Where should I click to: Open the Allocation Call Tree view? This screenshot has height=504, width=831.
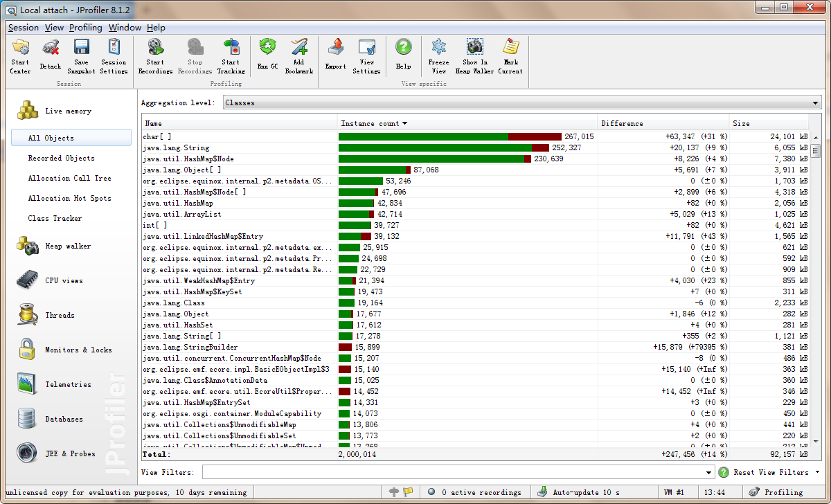coord(71,178)
